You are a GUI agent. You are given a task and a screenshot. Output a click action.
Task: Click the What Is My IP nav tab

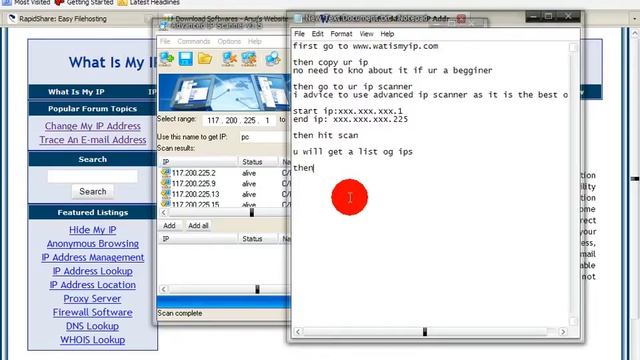[x=76, y=92]
